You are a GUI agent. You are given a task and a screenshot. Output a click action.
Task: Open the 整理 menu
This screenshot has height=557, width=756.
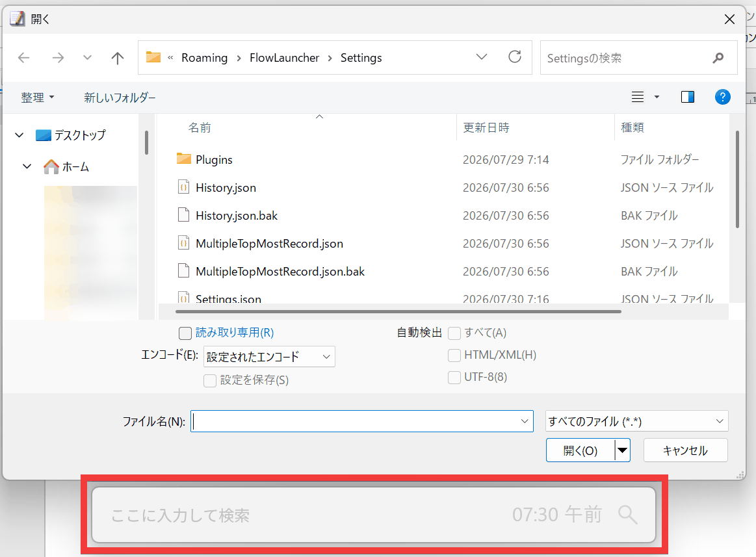click(x=37, y=97)
